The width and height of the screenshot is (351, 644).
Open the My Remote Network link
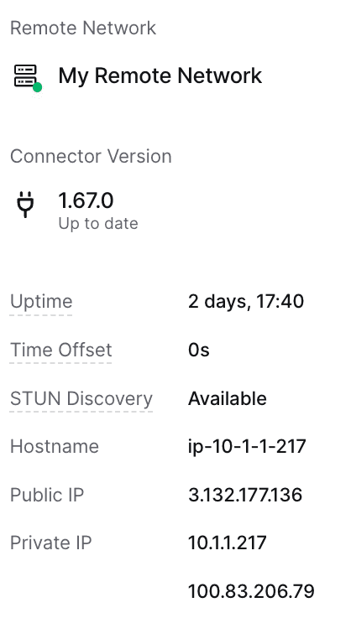click(x=160, y=75)
